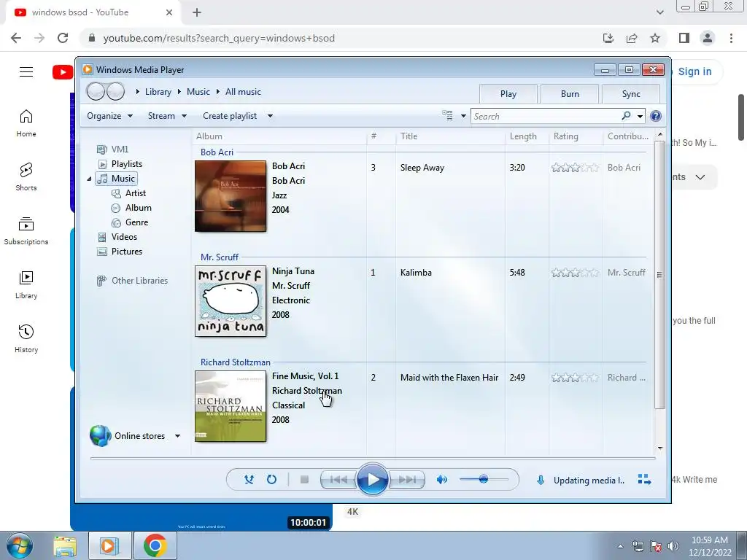747x560 pixels.
Task: Open the Organize menu
Action: pos(109,116)
